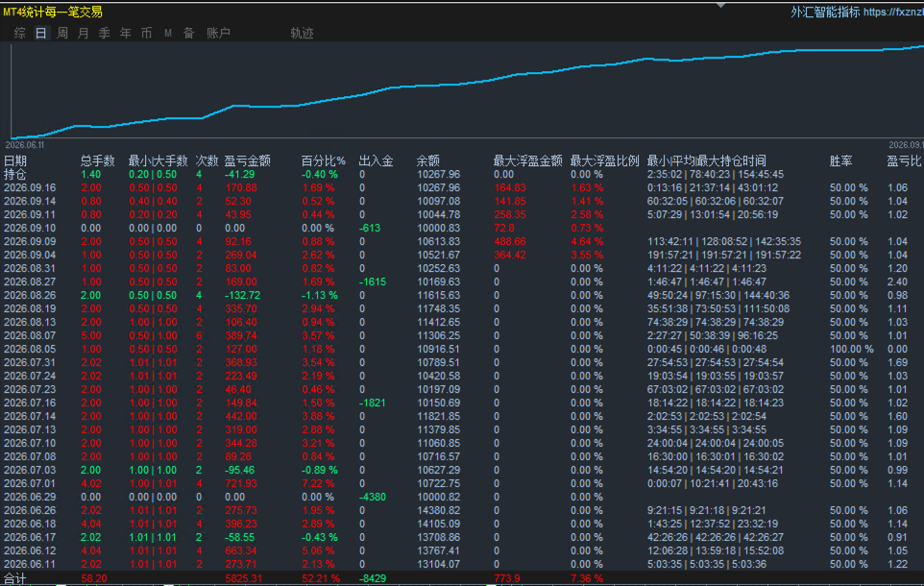Open the 年 yearly tab
Screen dimensions: 924x586
pyautogui.click(x=126, y=33)
